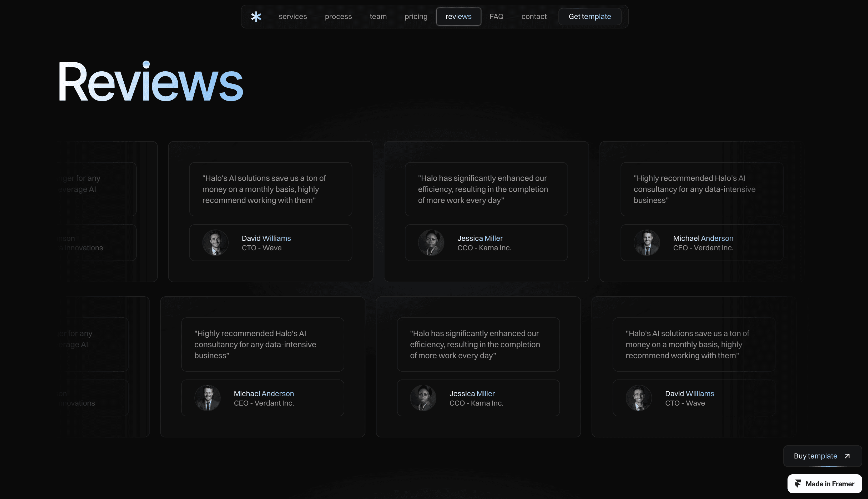Select the reviews nav tab
Image resolution: width=868 pixels, height=499 pixels.
point(458,17)
